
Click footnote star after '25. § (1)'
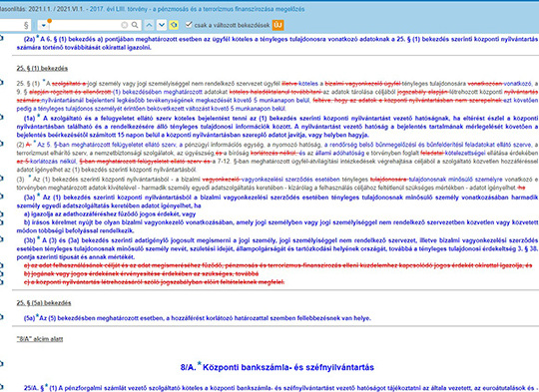tap(44, 81)
